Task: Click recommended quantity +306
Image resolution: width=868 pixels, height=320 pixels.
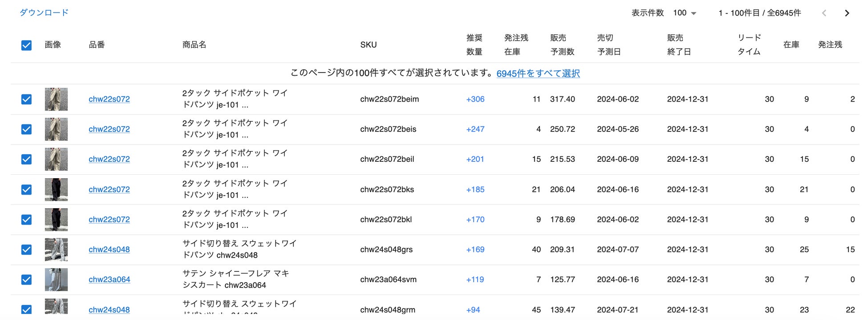Action: point(475,99)
